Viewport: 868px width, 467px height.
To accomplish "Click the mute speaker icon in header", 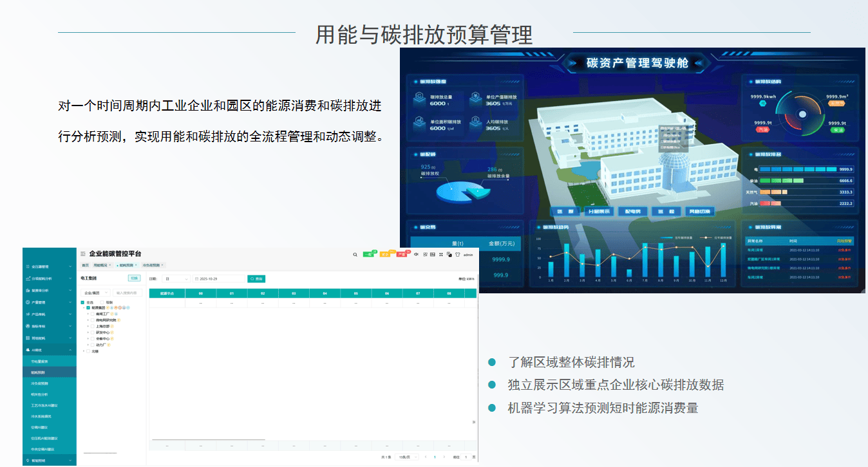I will pyautogui.click(x=416, y=254).
